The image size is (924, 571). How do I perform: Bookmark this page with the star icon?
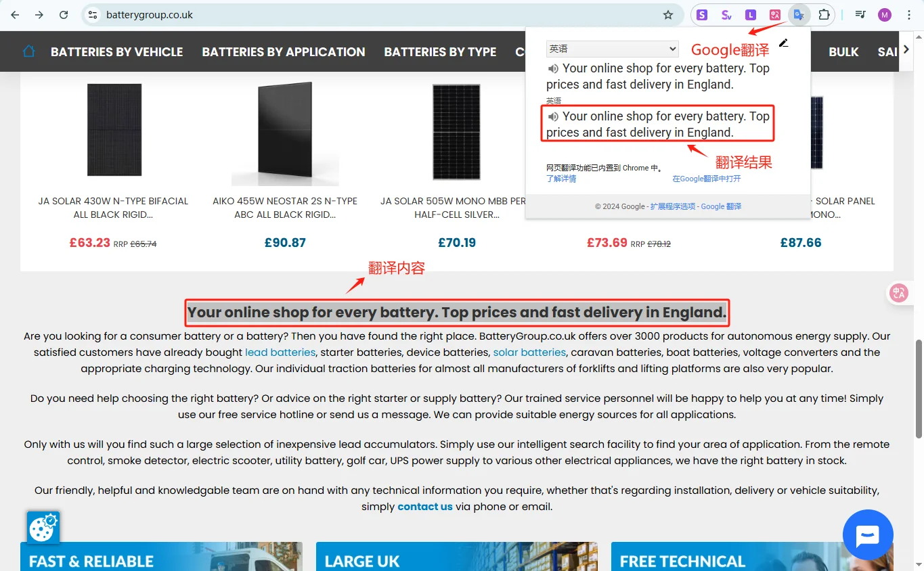coord(668,15)
